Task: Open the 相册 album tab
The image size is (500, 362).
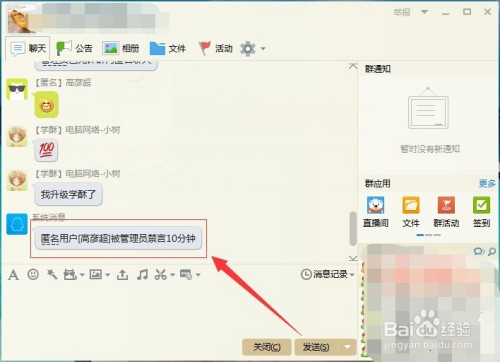Action: click(x=120, y=49)
